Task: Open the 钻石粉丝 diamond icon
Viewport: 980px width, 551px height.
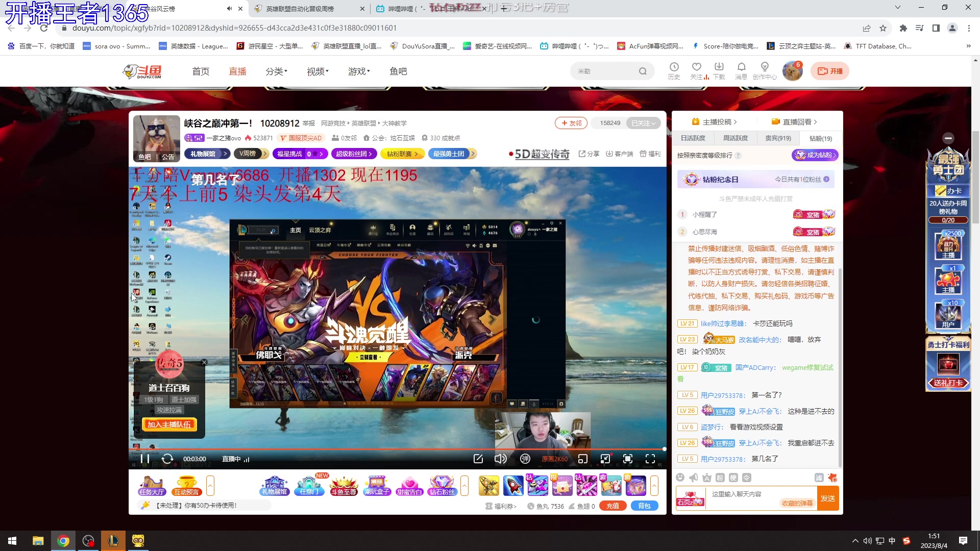Action: pyautogui.click(x=442, y=486)
